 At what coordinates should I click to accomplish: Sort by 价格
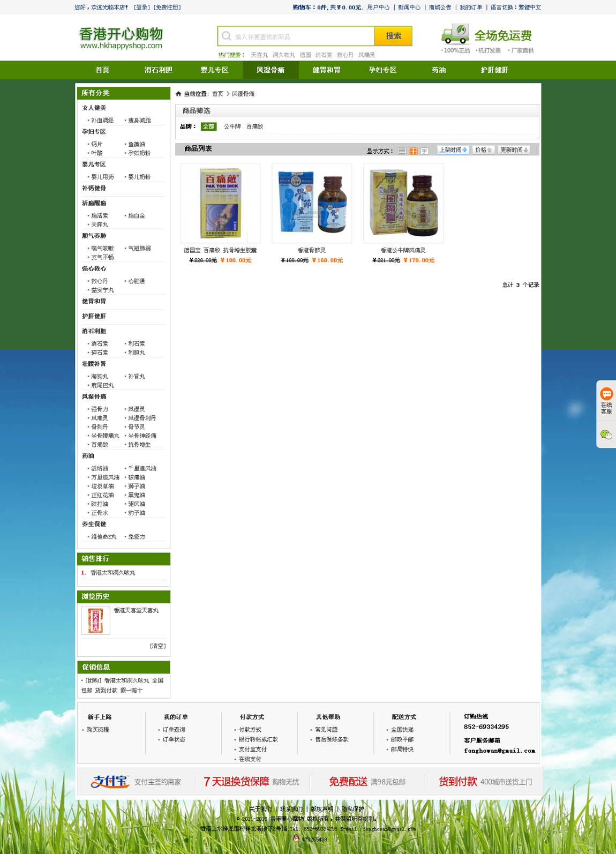[x=483, y=150]
